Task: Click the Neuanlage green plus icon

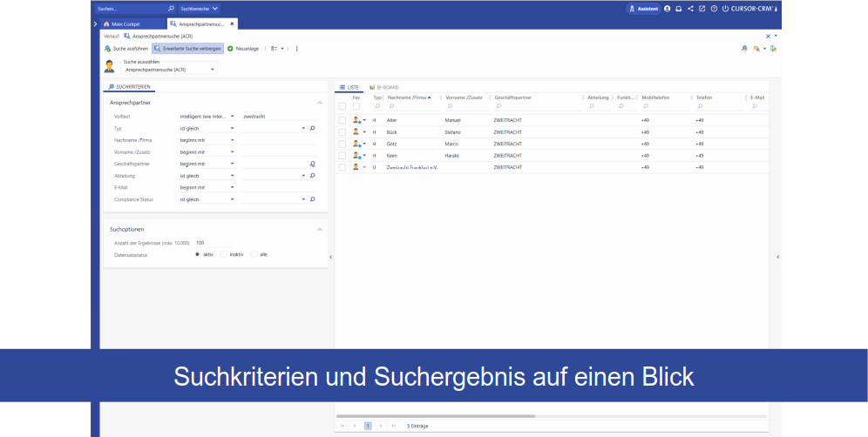Action: [230, 49]
